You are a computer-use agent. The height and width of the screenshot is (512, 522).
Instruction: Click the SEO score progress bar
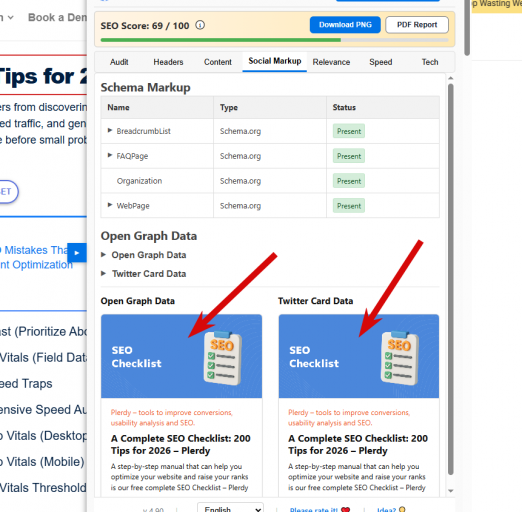274,40
